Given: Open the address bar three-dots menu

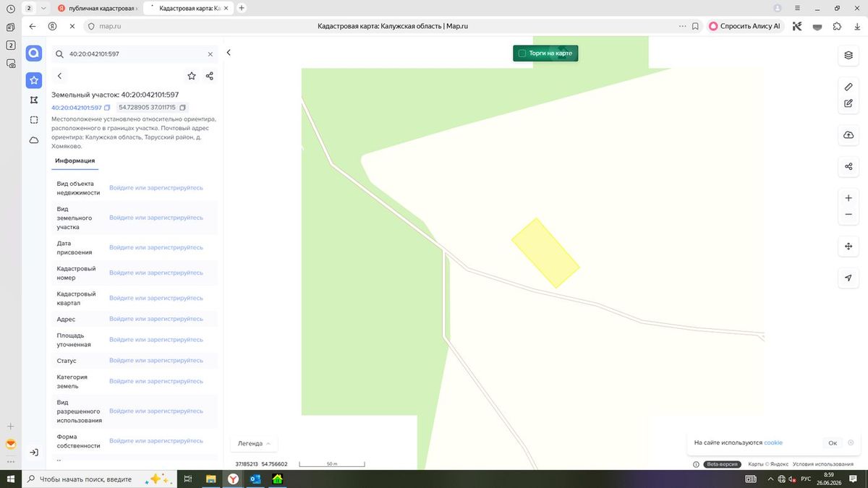Looking at the screenshot, I should pyautogui.click(x=683, y=26).
